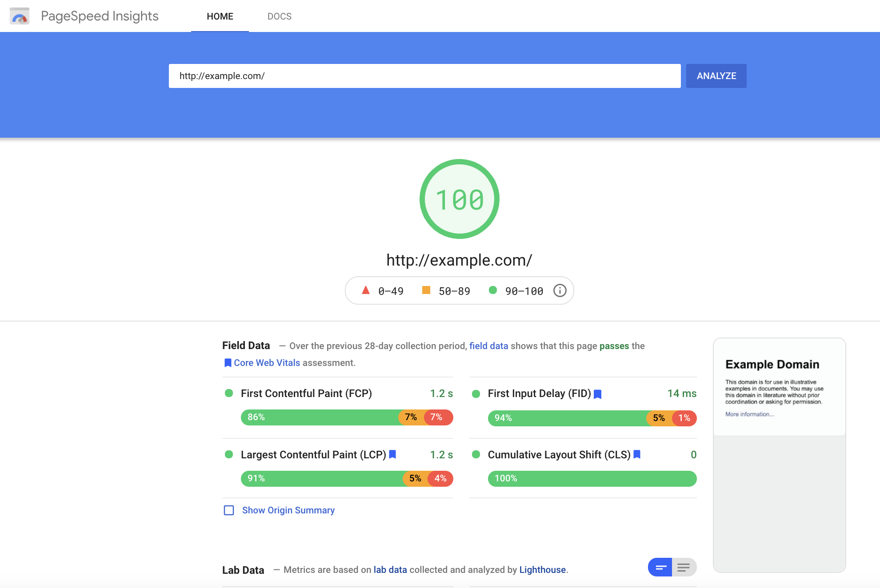Click the Largest Contentful Paint bookmark icon
The image size is (880, 588).
392,454
